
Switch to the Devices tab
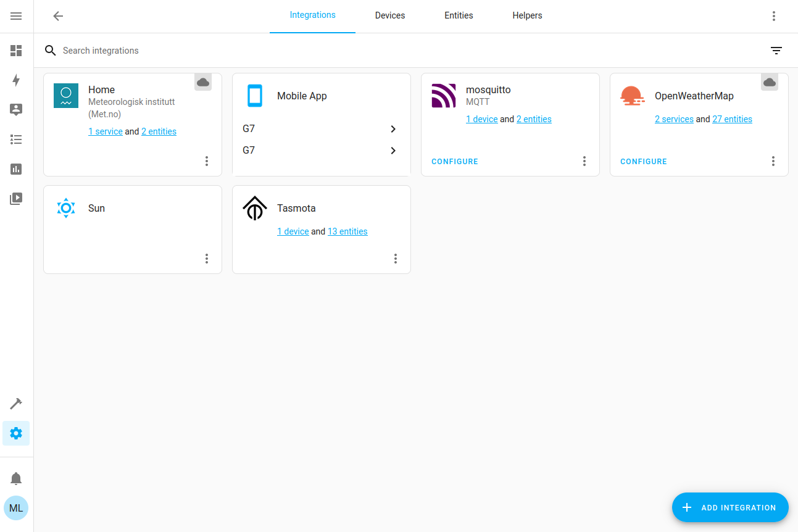pyautogui.click(x=390, y=16)
